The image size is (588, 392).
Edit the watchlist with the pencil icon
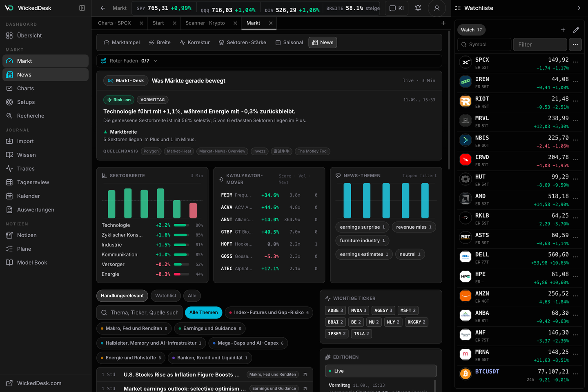tap(576, 30)
